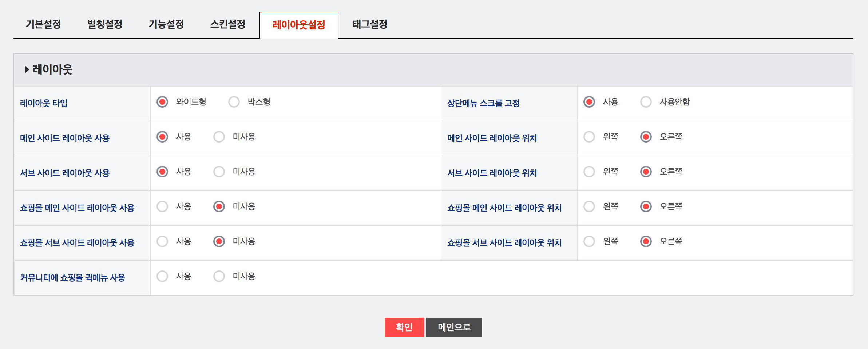
Task: Select 박스형 layout type radio
Action: click(x=234, y=102)
